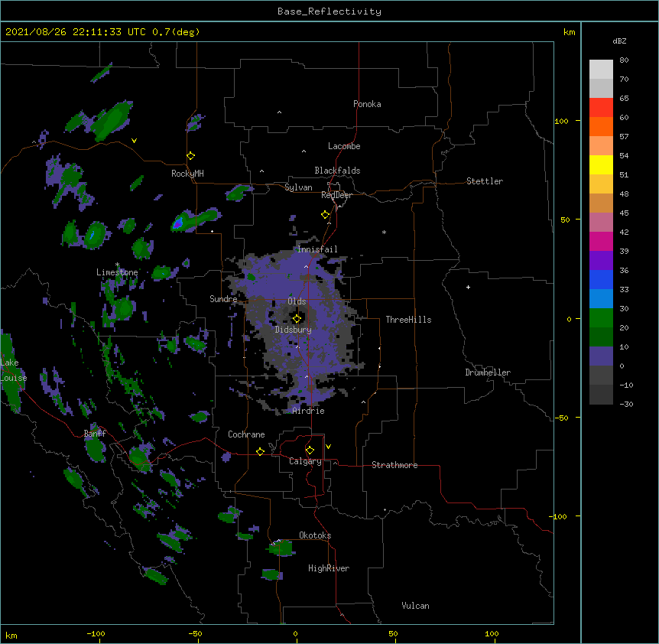Screen dimensions: 659x644
Task: Click the Lacombe city label
Action: click(344, 146)
